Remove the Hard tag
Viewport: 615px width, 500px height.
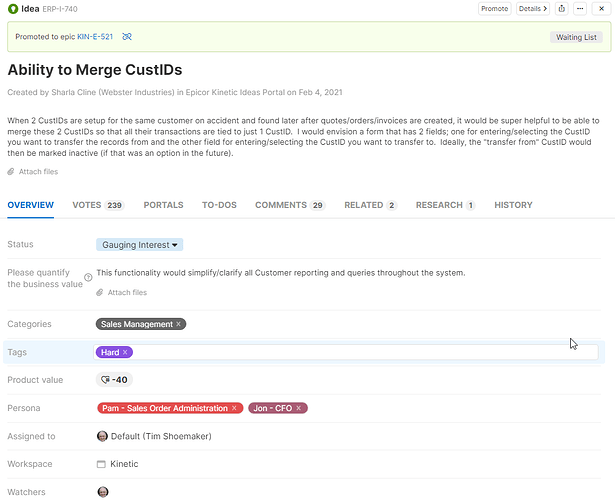(x=125, y=352)
